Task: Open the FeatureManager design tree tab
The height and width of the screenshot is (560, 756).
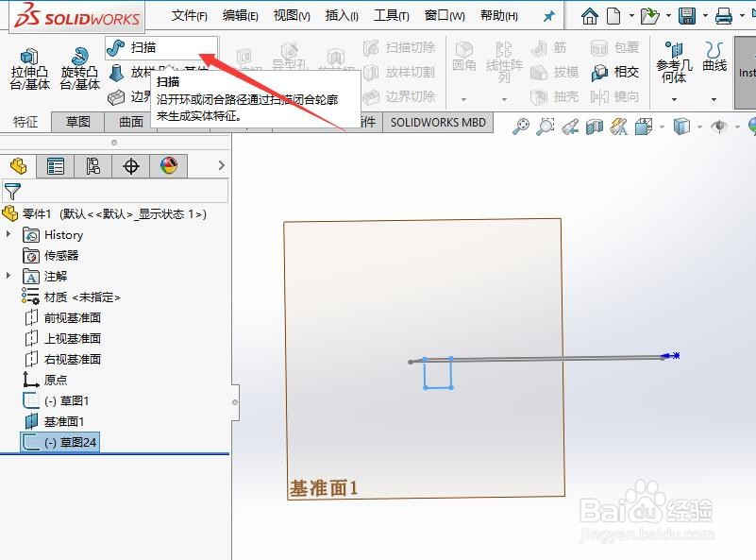Action: pos(18,166)
